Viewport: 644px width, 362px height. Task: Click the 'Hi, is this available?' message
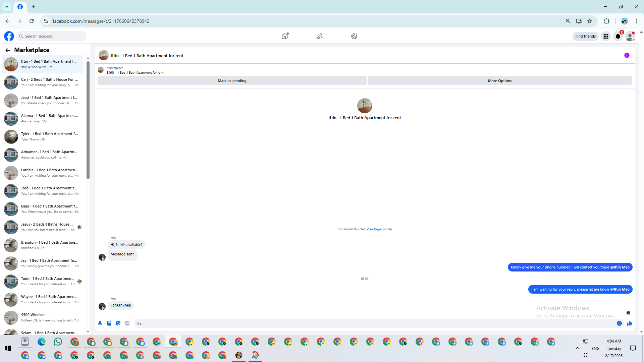pyautogui.click(x=126, y=245)
